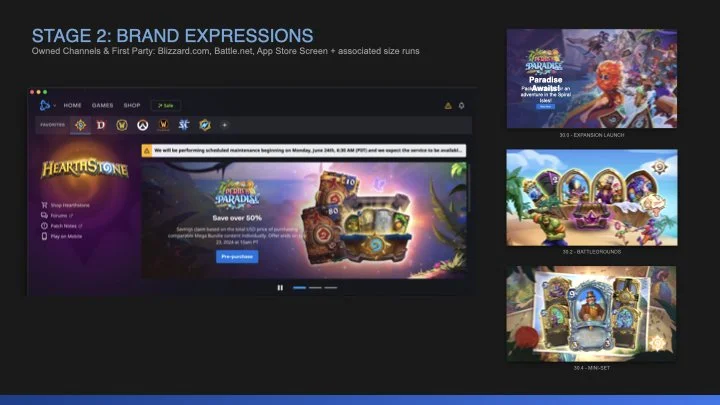
Task: Click the shopping cart icon beside Shop Hearthstone
Action: (x=44, y=205)
